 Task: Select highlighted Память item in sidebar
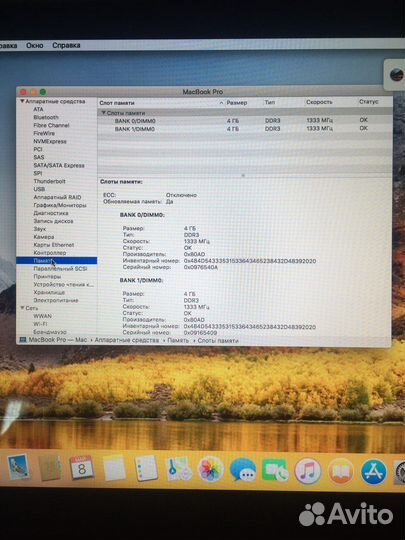[x=56, y=260]
